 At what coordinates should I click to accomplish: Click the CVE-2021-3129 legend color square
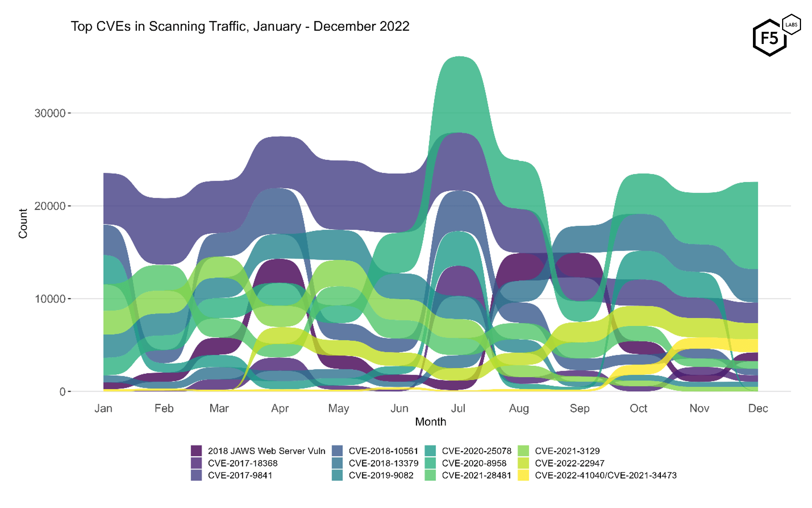523,451
